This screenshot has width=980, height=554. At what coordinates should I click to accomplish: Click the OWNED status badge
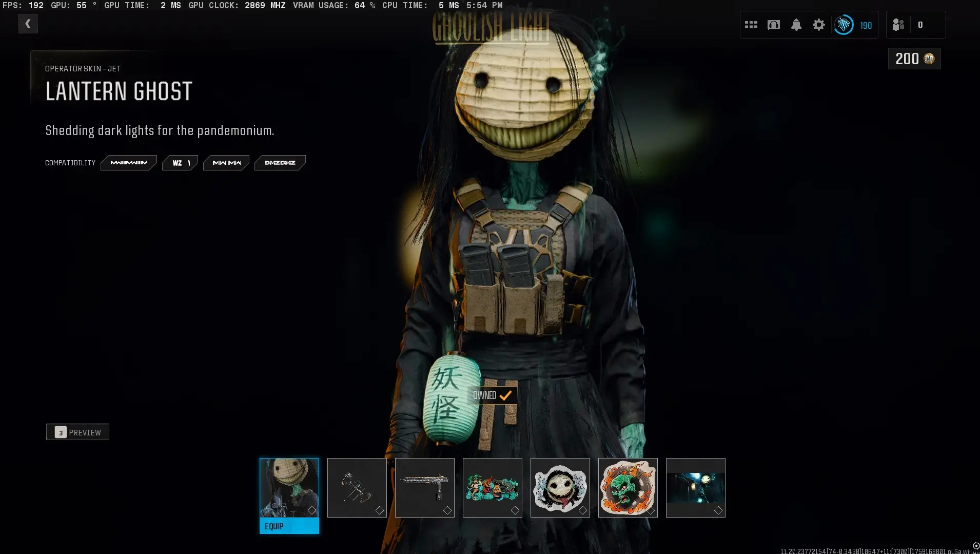point(492,395)
